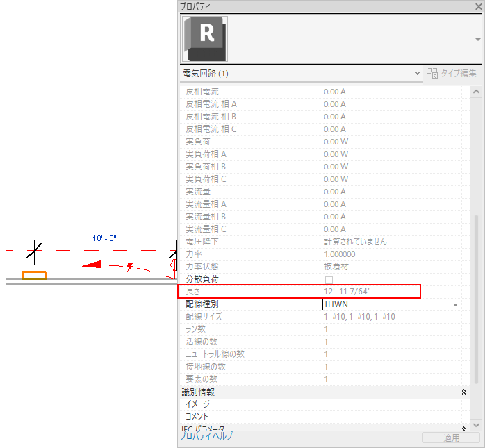Click the ラン数 row label
The height and width of the screenshot is (448, 485).
pos(195,329)
